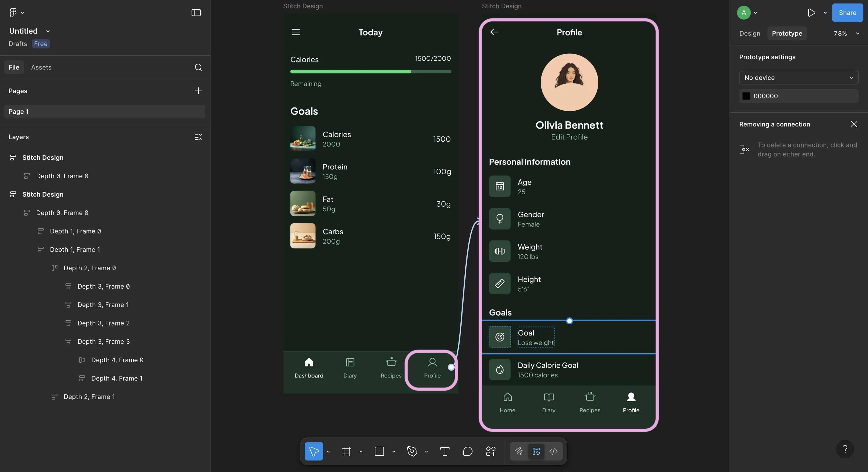Open the Assets tab

(x=41, y=68)
